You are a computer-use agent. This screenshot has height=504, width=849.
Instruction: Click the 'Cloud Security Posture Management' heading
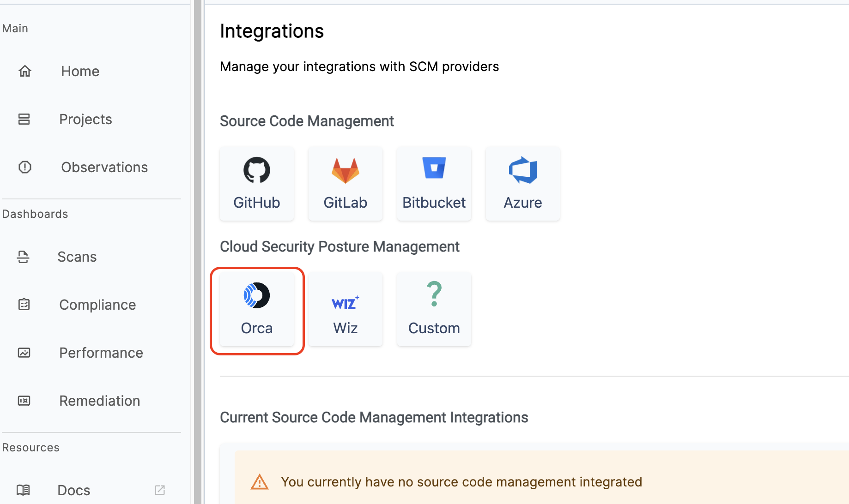(340, 246)
